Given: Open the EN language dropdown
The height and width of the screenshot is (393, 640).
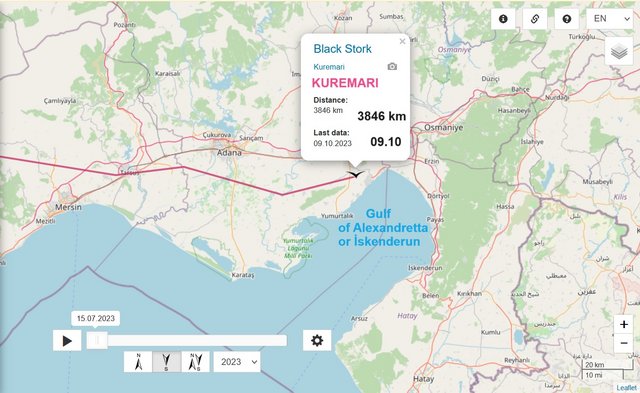Looking at the screenshot, I should pos(610,19).
